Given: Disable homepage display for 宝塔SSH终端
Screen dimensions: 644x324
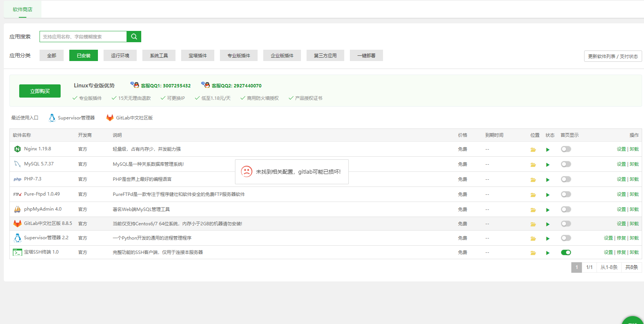Looking at the screenshot, I should click(566, 252).
